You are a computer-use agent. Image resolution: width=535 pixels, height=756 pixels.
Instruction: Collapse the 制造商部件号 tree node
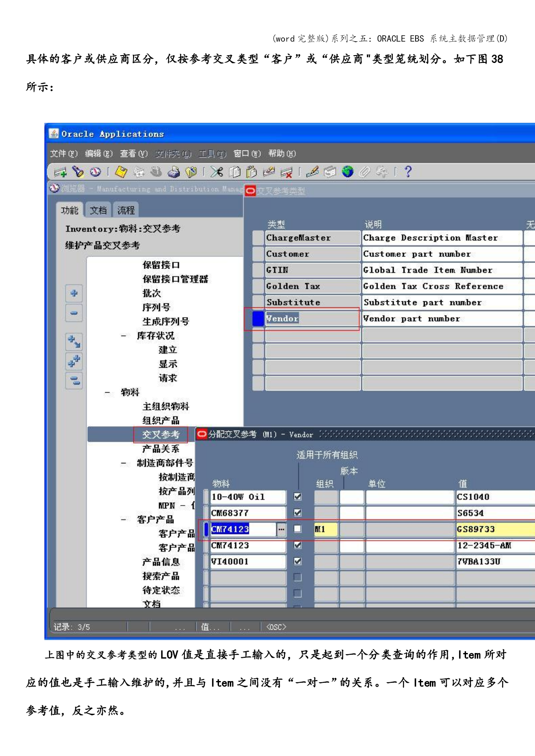point(124,463)
